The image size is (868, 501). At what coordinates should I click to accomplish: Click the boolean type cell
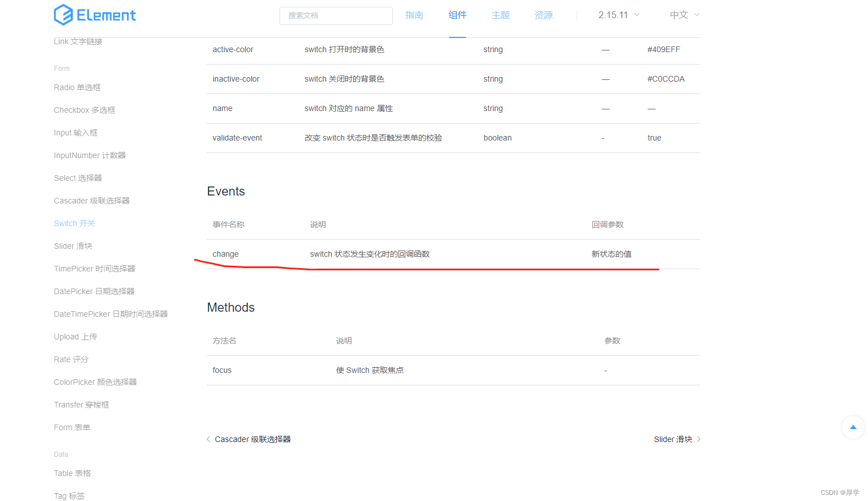tap(498, 138)
